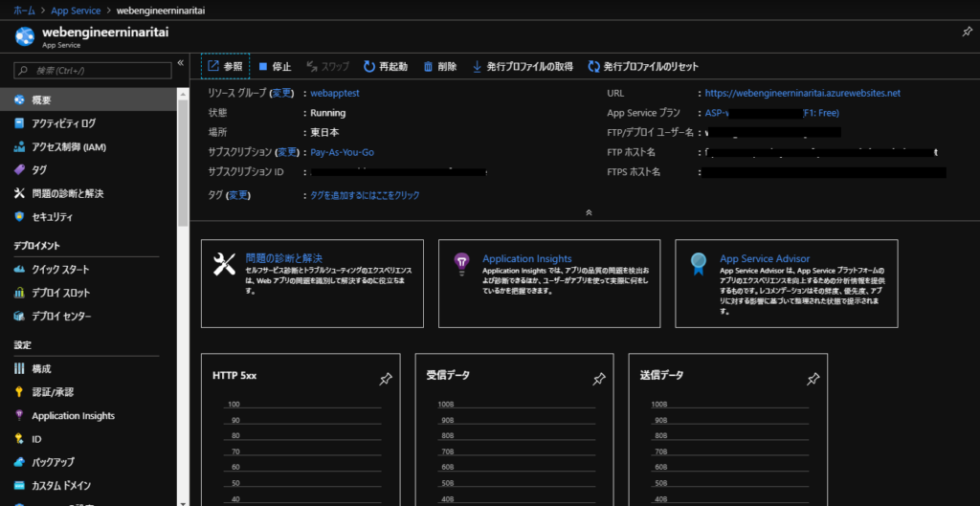
Task: Click the sidebar scrollbar up arrow
Action: pyautogui.click(x=183, y=95)
